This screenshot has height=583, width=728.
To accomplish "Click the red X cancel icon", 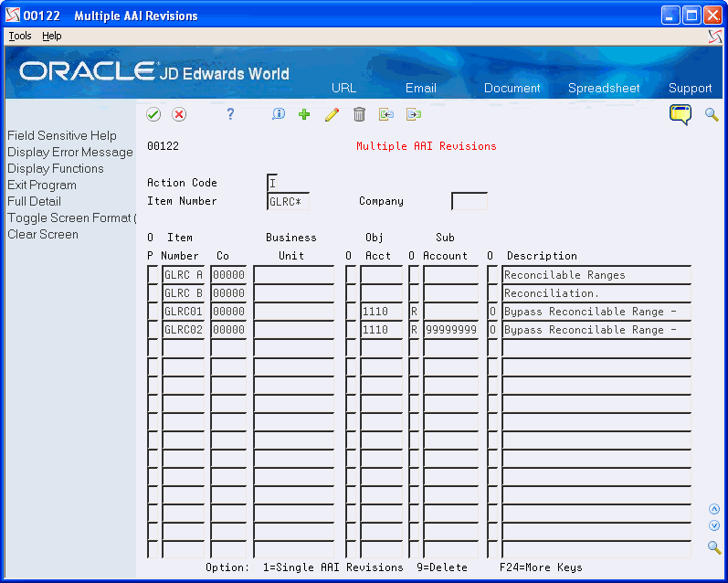I will point(179,114).
